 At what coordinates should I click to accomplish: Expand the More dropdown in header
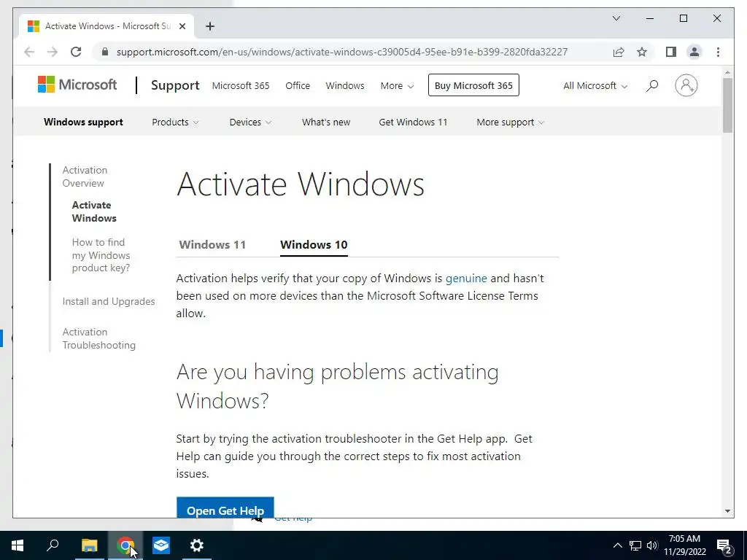click(x=397, y=86)
